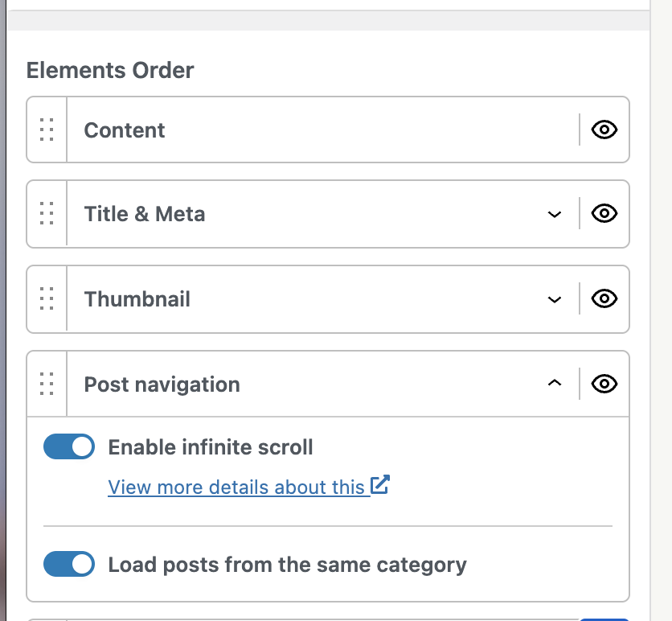Expand the Thumbnail options chevron
The height and width of the screenshot is (621, 672).
coord(554,299)
